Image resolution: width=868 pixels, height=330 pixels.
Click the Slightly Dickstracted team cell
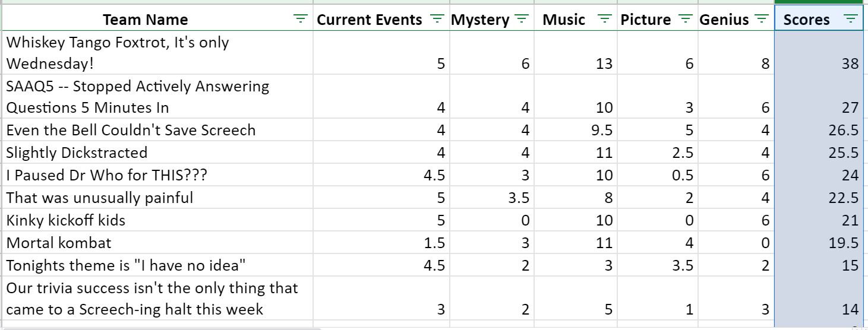[157, 153]
